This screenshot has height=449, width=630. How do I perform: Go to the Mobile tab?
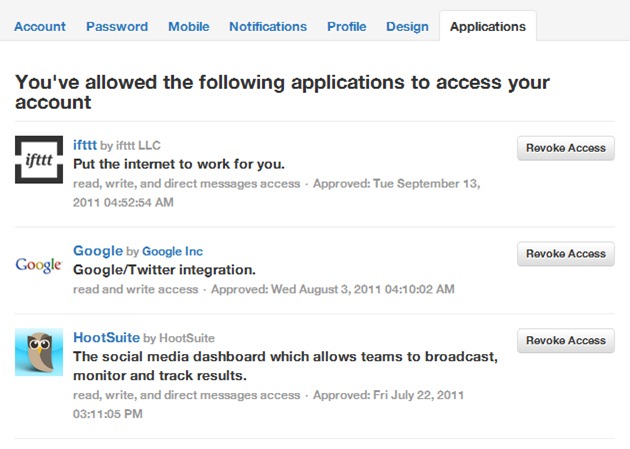coord(188,27)
